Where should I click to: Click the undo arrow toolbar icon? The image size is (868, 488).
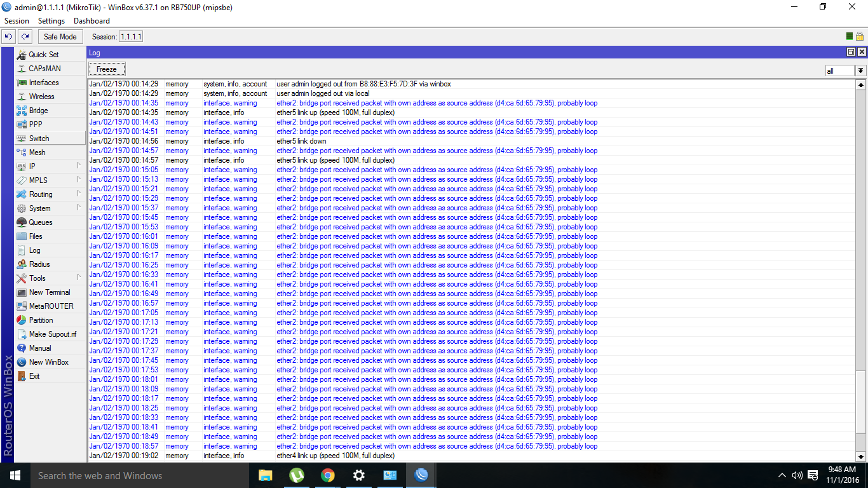[x=9, y=37]
